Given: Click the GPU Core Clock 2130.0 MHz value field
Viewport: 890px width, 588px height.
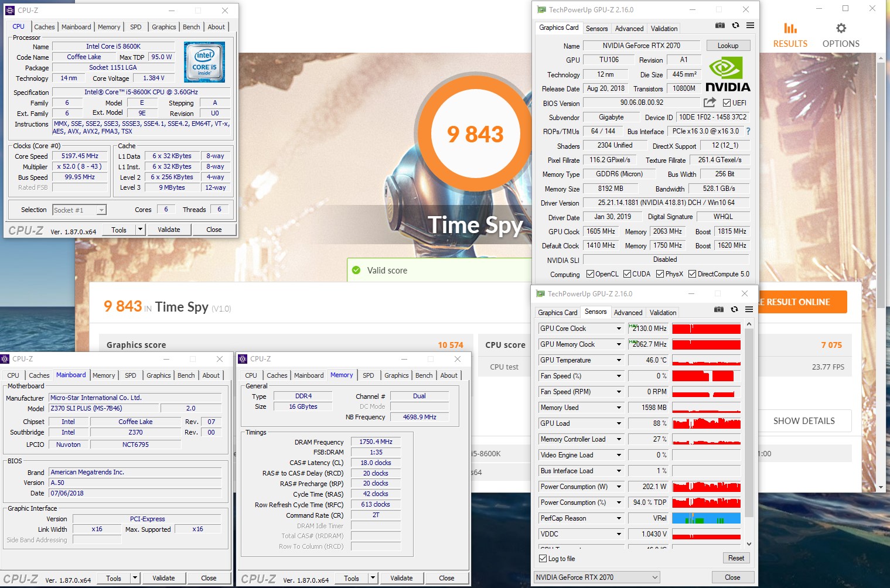Looking at the screenshot, I should point(649,329).
